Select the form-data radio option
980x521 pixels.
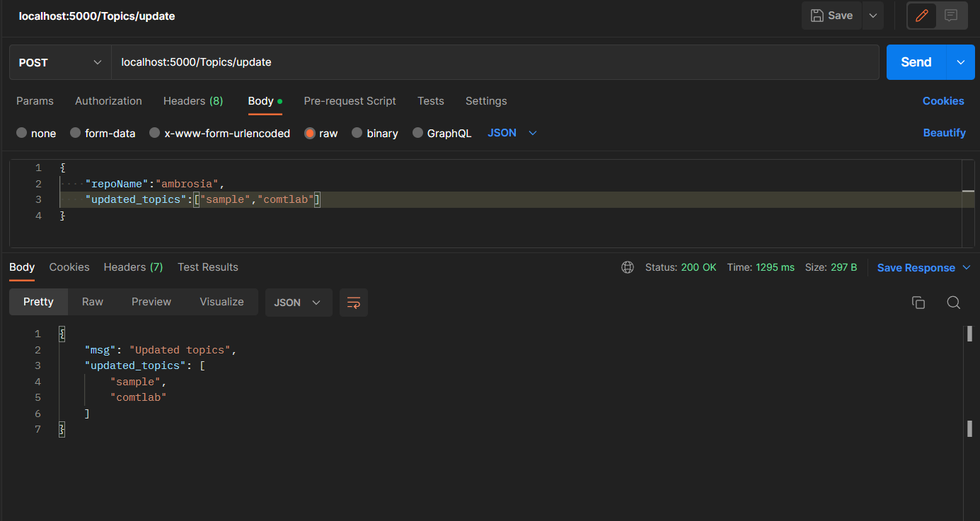tap(76, 133)
